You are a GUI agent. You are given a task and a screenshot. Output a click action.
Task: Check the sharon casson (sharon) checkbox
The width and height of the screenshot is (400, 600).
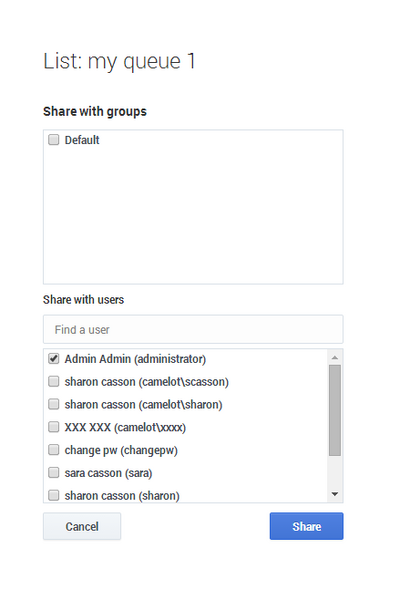tap(54, 495)
